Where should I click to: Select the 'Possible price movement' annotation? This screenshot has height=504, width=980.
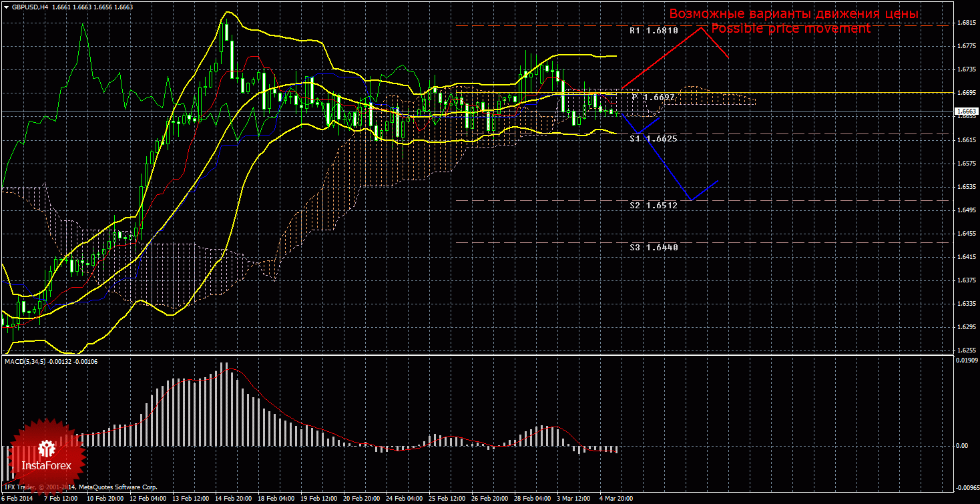click(790, 29)
